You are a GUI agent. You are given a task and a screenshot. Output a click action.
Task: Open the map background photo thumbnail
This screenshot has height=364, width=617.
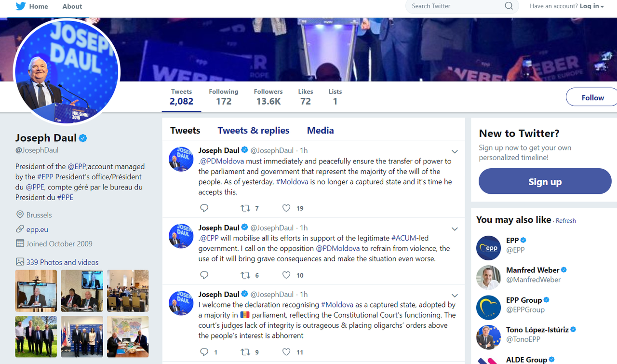click(128, 337)
